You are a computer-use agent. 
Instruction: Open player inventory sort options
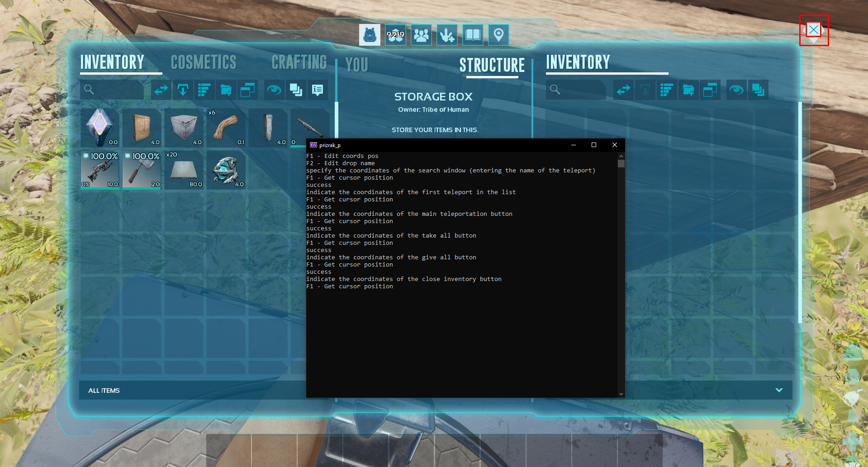point(204,90)
